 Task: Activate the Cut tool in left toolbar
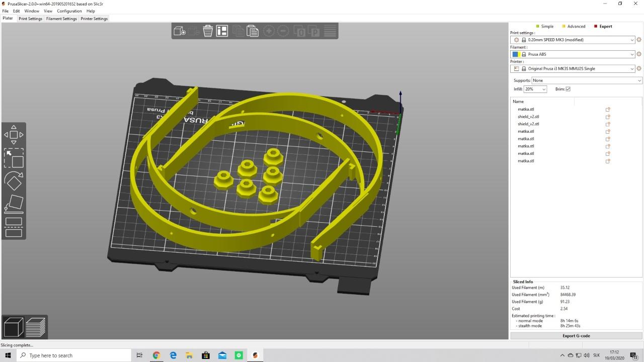[x=14, y=226]
